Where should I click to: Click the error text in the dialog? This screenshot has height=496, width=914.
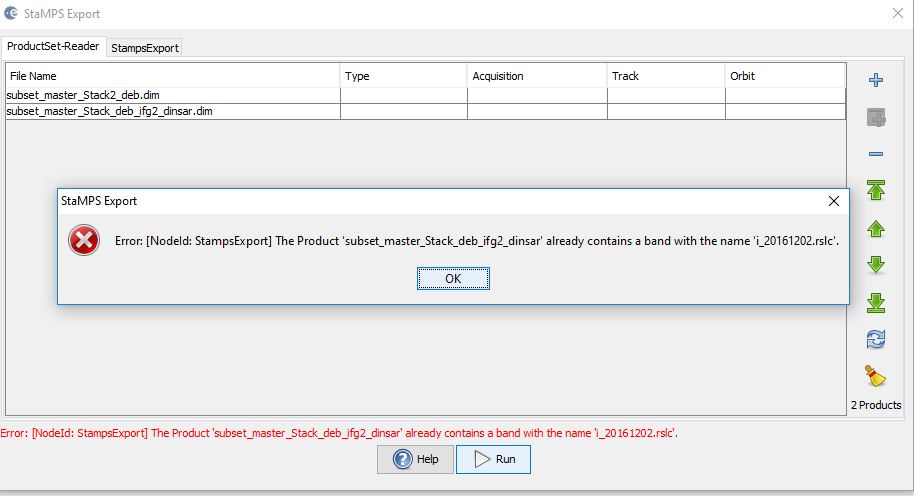477,241
